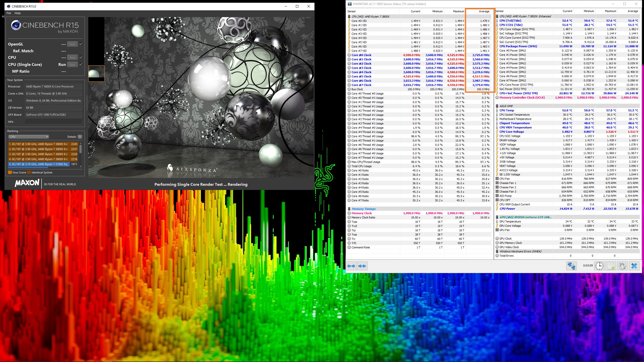Click the expand columns arrows icon
The image size is (644, 362).
(x=351, y=266)
